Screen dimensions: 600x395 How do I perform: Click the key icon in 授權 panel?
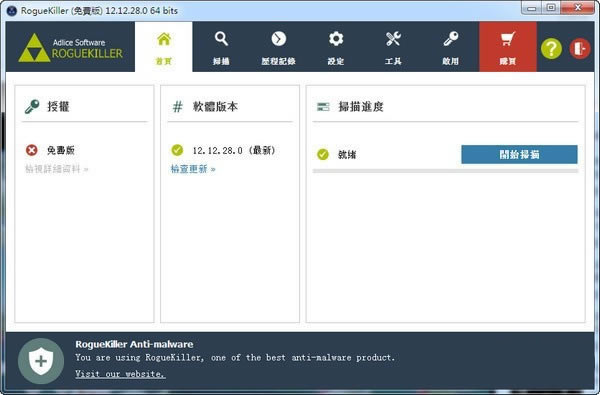tap(32, 106)
